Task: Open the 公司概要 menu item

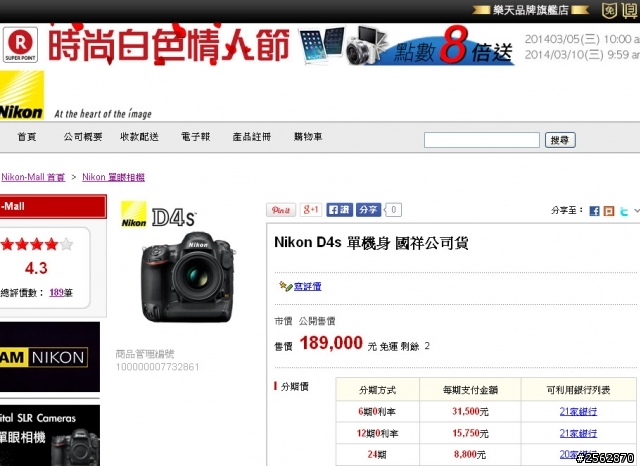Action: pyautogui.click(x=83, y=137)
